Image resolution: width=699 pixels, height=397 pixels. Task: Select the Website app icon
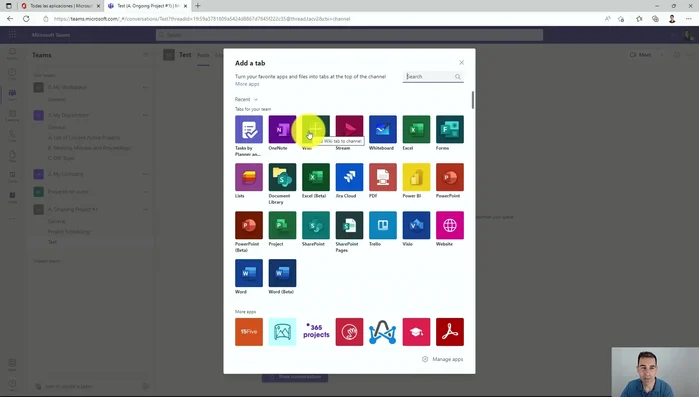[x=450, y=225]
